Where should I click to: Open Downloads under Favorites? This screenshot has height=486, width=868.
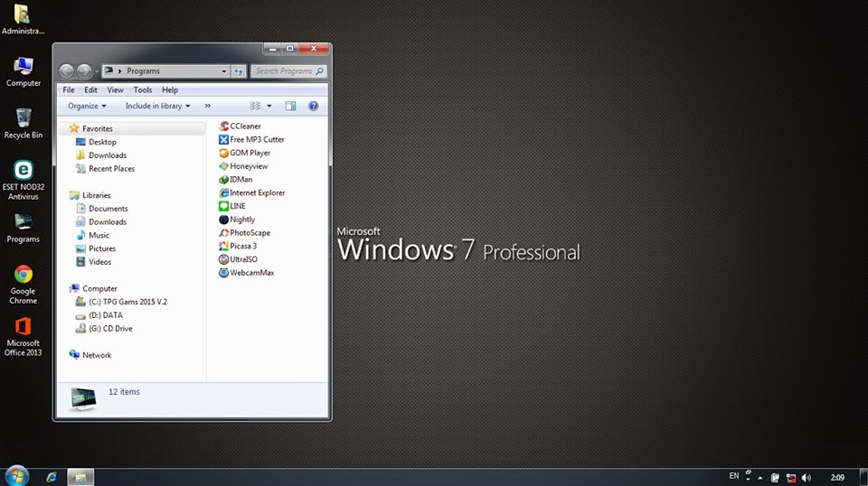(101, 155)
